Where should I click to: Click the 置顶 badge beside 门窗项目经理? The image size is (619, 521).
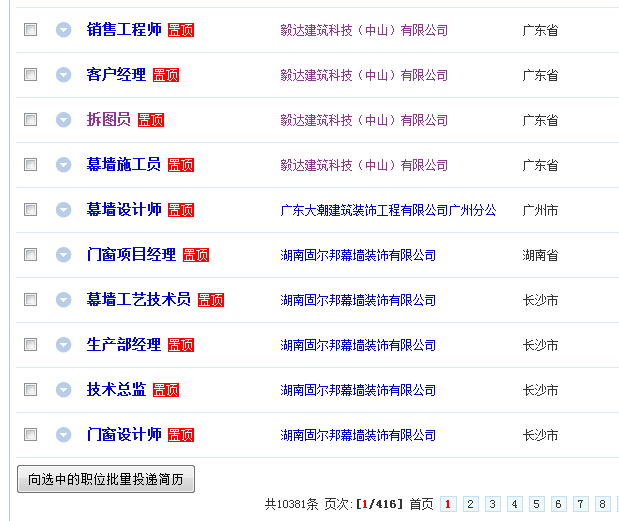click(196, 255)
